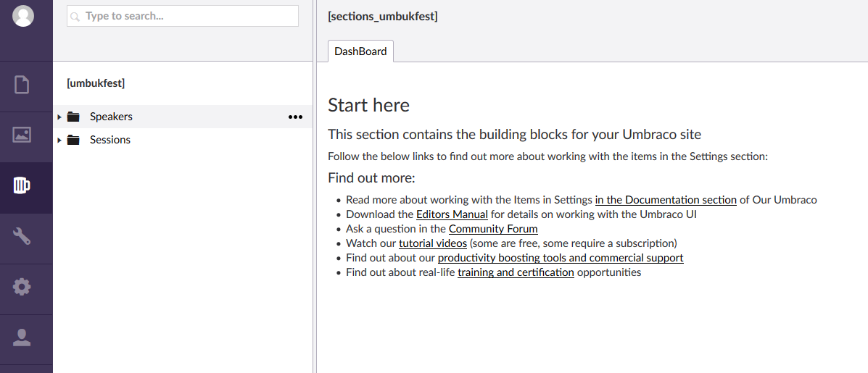Click the [umbukfest] tree root heading
This screenshot has width=868, height=373.
pos(96,83)
